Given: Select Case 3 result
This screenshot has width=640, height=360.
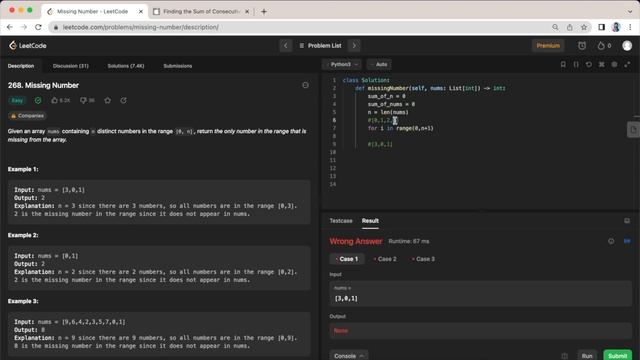Looking at the screenshot, I should [423, 259].
